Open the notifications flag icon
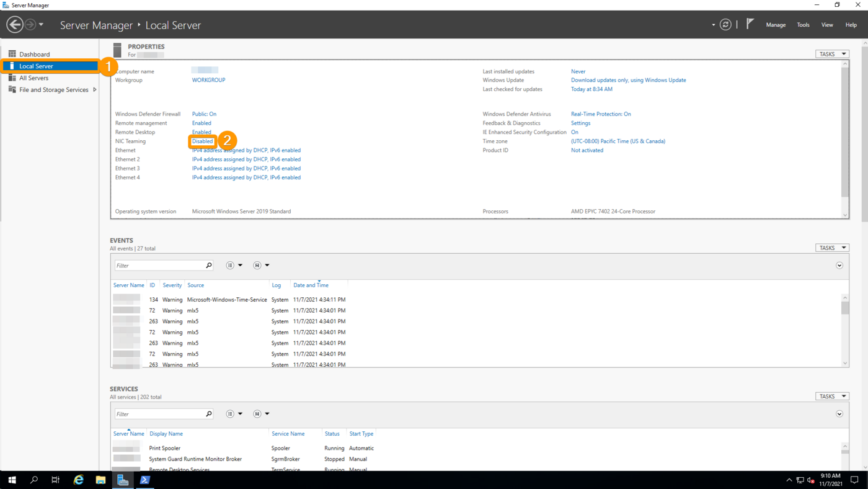Screen dimensions: 868x489 click(x=750, y=24)
